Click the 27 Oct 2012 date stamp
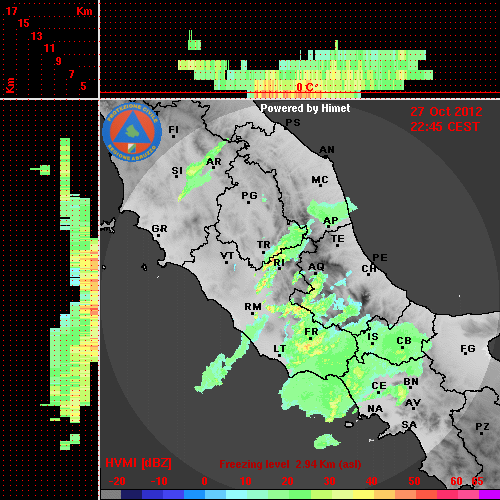 pos(446,112)
